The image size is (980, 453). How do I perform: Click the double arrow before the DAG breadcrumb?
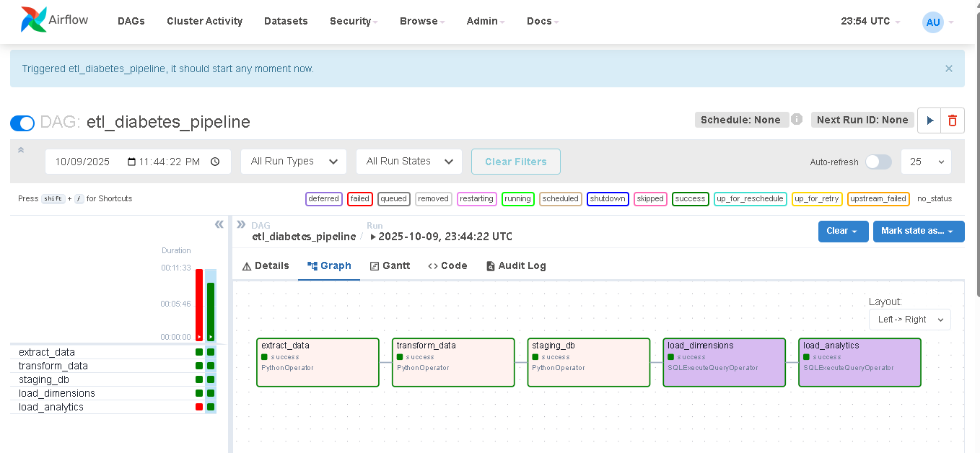tap(242, 224)
